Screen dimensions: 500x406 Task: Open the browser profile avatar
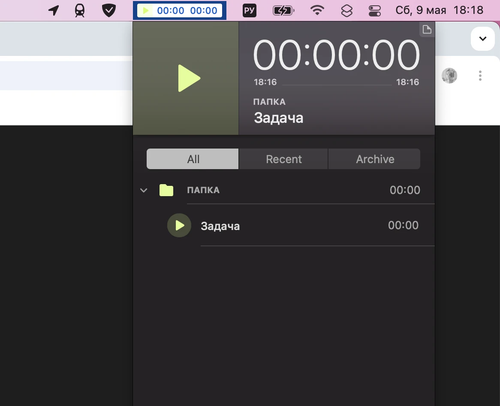click(x=449, y=76)
